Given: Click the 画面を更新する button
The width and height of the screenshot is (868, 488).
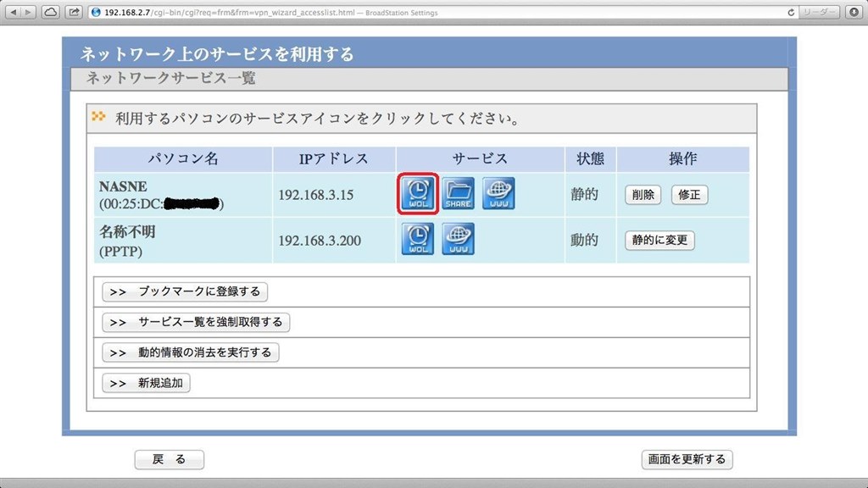Looking at the screenshot, I should click(x=687, y=459).
